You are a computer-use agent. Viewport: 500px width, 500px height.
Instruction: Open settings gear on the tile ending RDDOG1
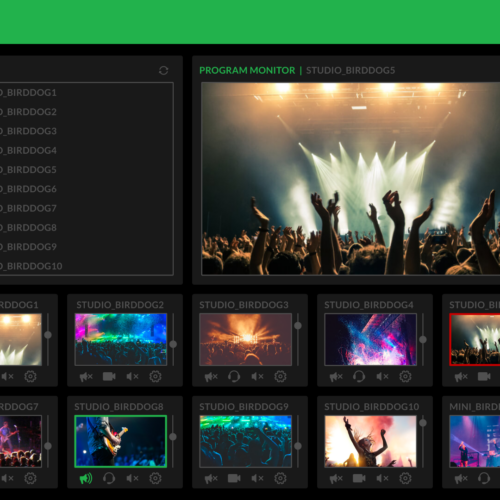(30, 376)
